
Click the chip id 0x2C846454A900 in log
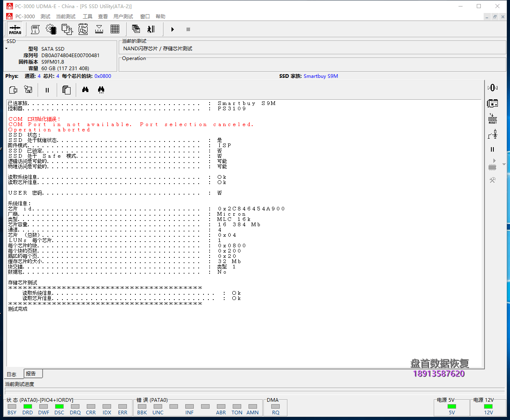click(251, 209)
